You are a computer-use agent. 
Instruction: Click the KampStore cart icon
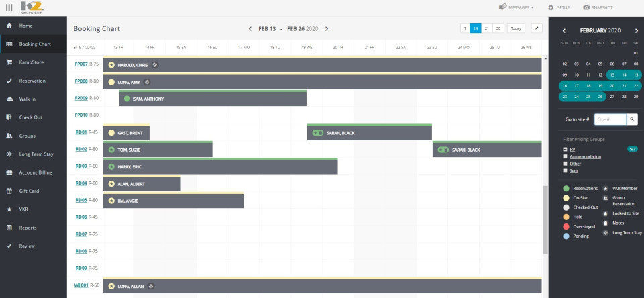coord(9,62)
